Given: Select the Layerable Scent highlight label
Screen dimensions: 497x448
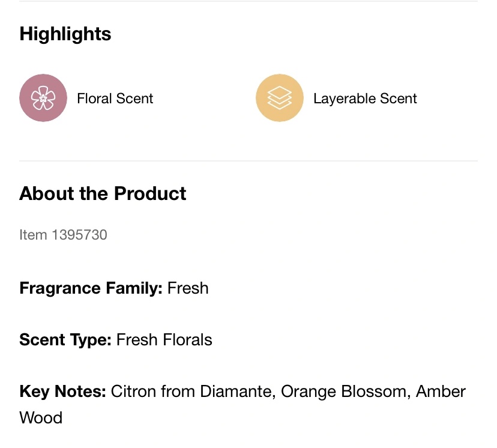Looking at the screenshot, I should 365,98.
